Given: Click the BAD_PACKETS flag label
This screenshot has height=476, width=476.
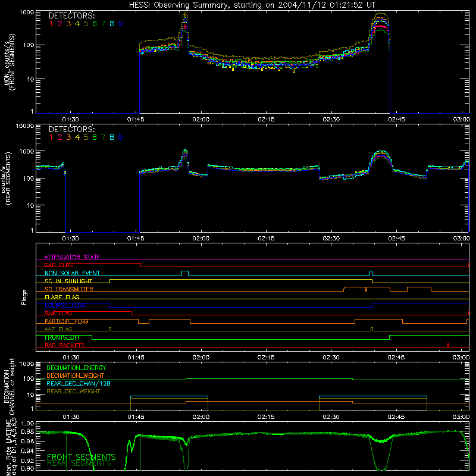Looking at the screenshot, I should pos(65,345).
